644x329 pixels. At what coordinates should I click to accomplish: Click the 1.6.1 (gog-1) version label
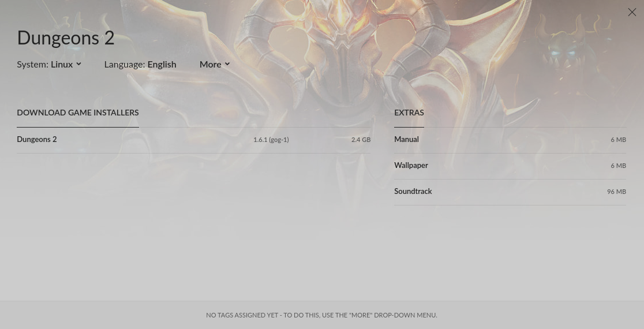coord(271,140)
